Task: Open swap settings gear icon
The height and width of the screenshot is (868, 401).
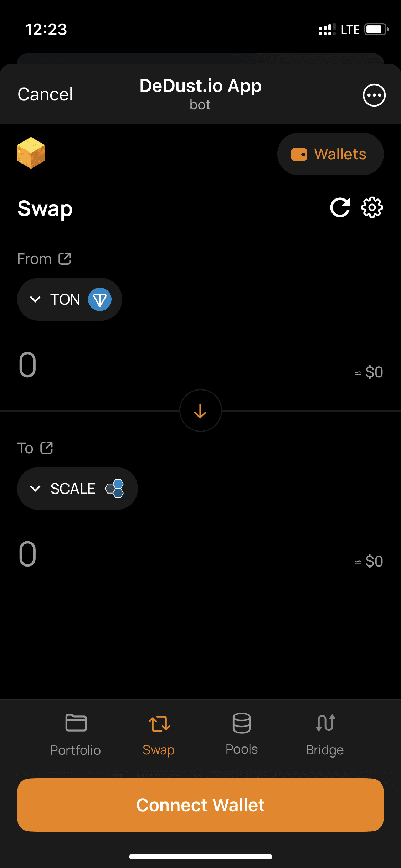Action: pyautogui.click(x=372, y=207)
